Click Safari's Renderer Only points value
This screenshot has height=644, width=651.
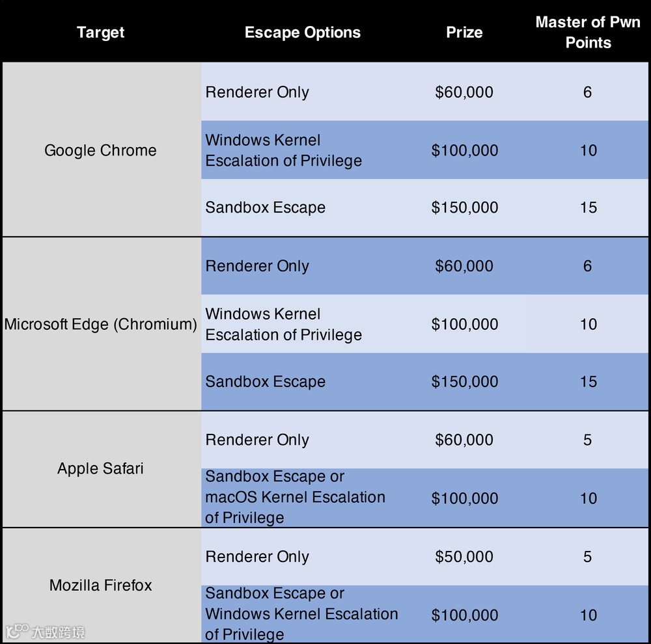pyautogui.click(x=587, y=440)
